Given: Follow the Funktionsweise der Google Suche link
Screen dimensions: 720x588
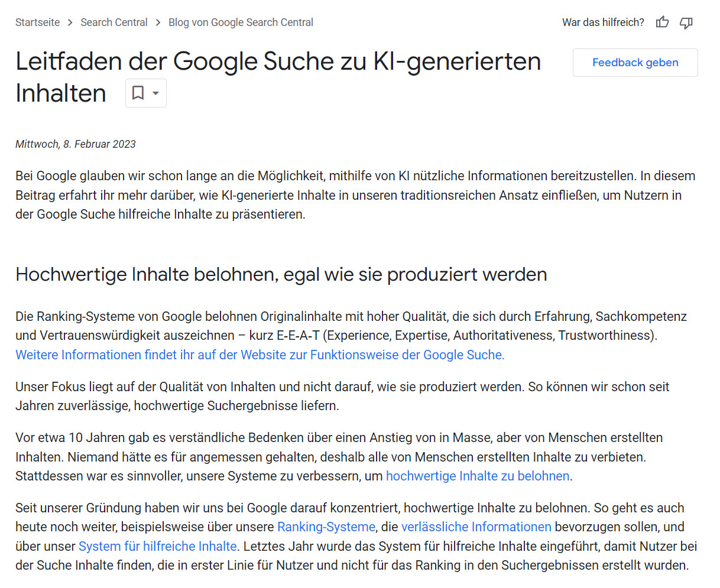Looking at the screenshot, I should pos(260,355).
